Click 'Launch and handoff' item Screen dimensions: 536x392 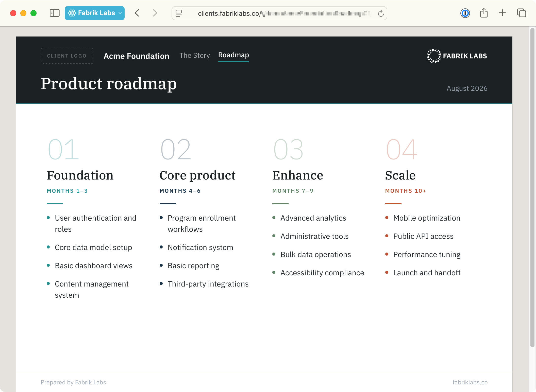tap(427, 273)
